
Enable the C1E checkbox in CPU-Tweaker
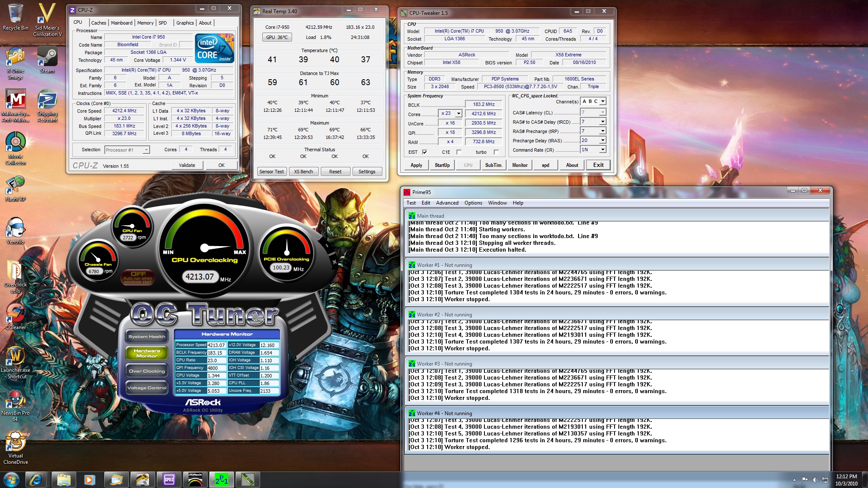459,152
